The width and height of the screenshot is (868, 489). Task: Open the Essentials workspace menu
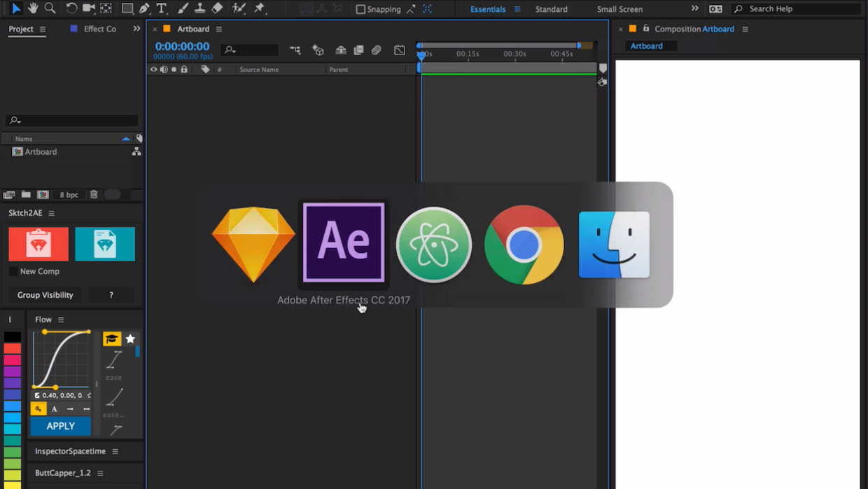[x=517, y=9]
